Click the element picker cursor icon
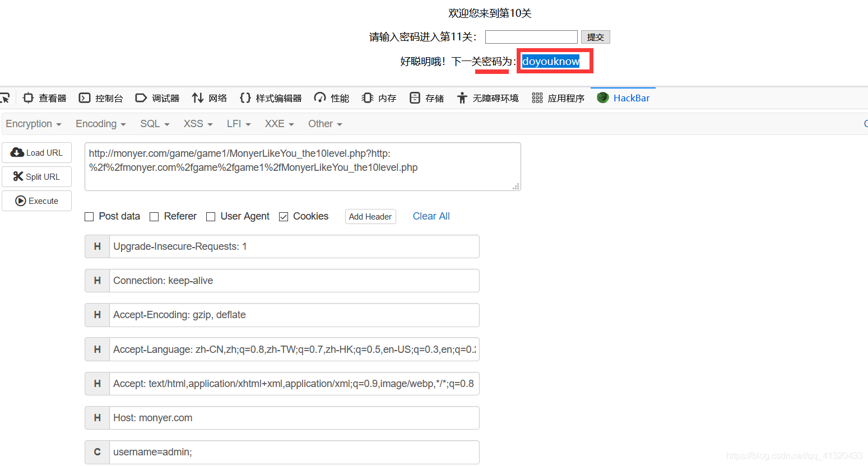Image resolution: width=868 pixels, height=466 pixels. [x=4, y=98]
